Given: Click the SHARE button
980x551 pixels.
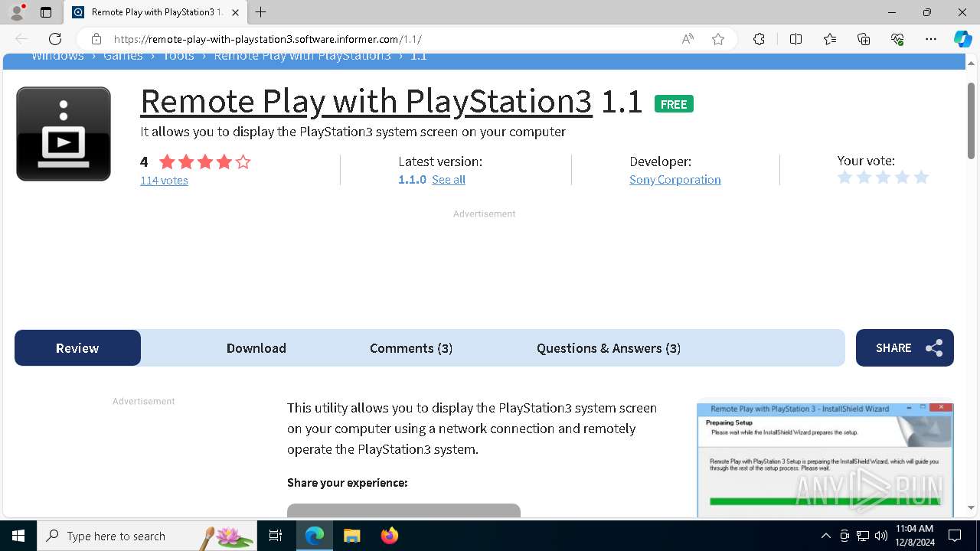Looking at the screenshot, I should click(905, 348).
